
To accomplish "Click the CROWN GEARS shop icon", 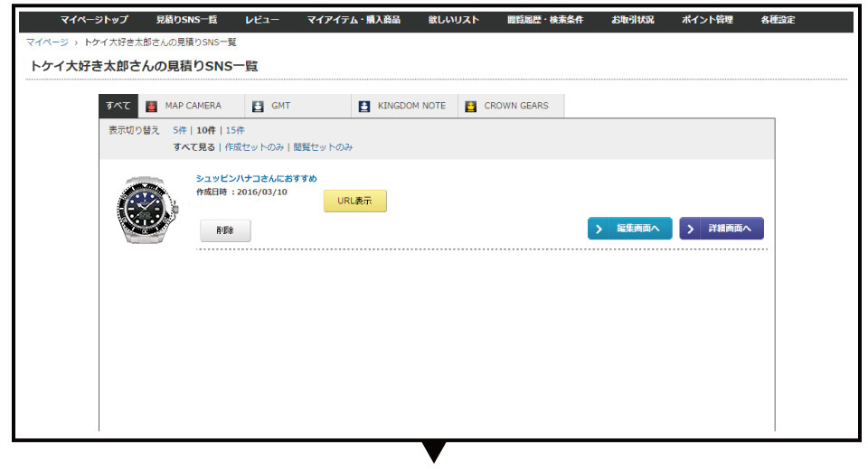I will [471, 106].
